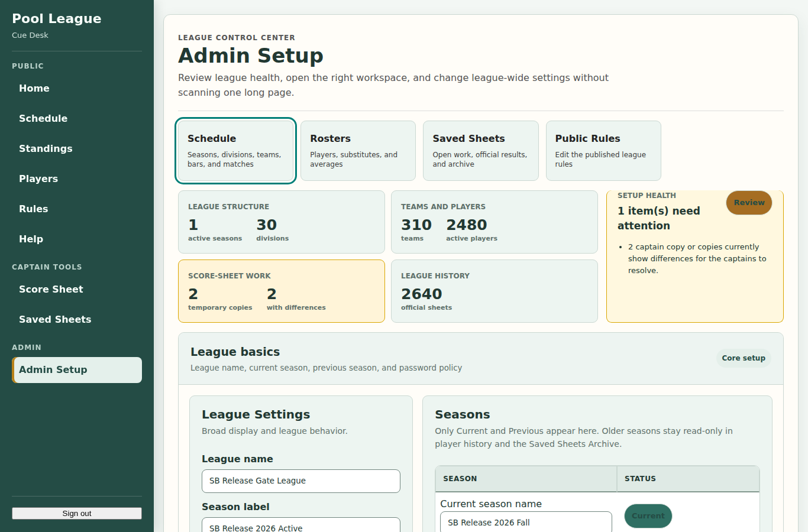Screen dimensions: 808x532
Task: Click the Season label input field
Action: [x=301, y=525]
